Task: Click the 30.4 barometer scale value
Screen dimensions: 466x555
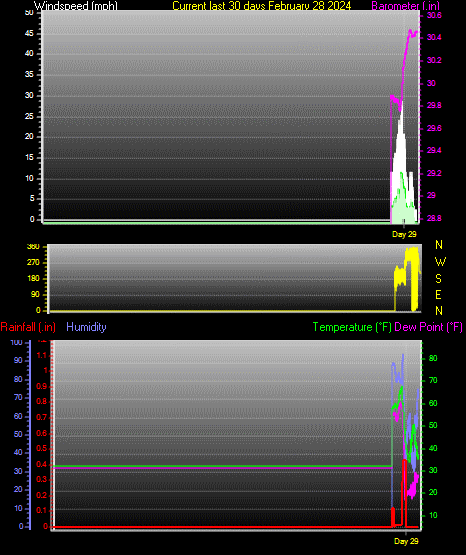Action: click(x=434, y=38)
